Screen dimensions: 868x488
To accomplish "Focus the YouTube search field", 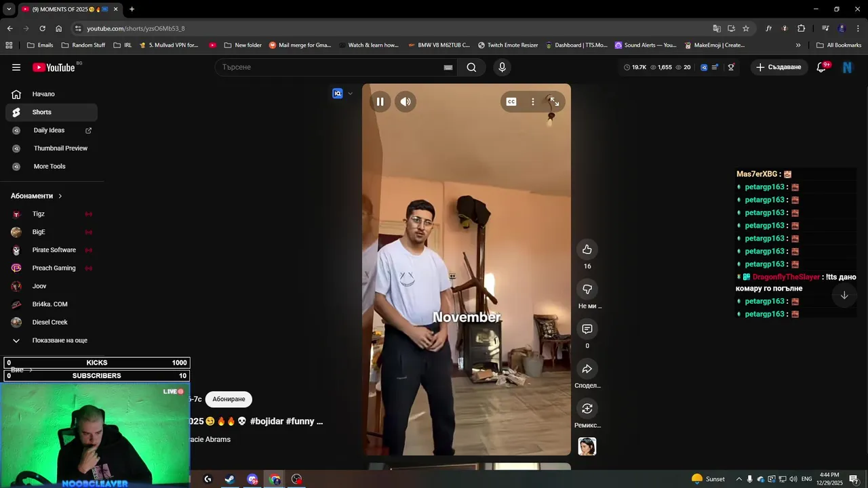I will (x=329, y=67).
